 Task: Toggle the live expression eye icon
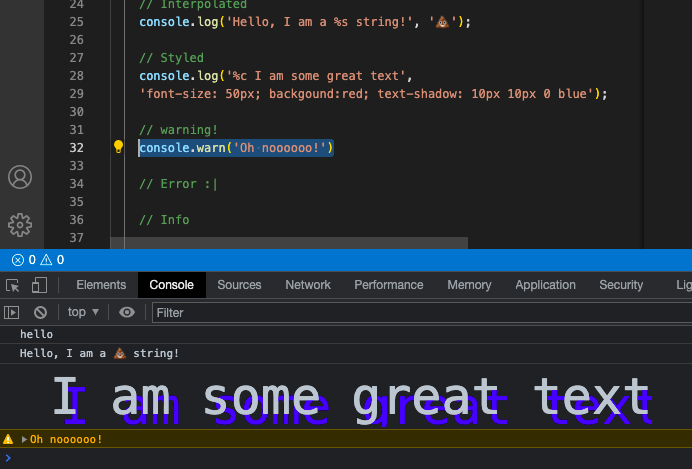(x=127, y=312)
